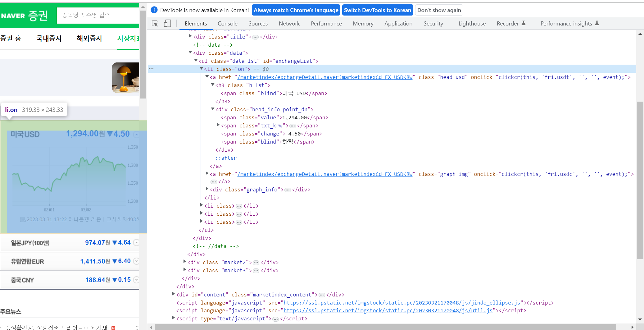
Task: Click the down arrow of the DevTools vertical scrollbar
Action: tap(640, 319)
